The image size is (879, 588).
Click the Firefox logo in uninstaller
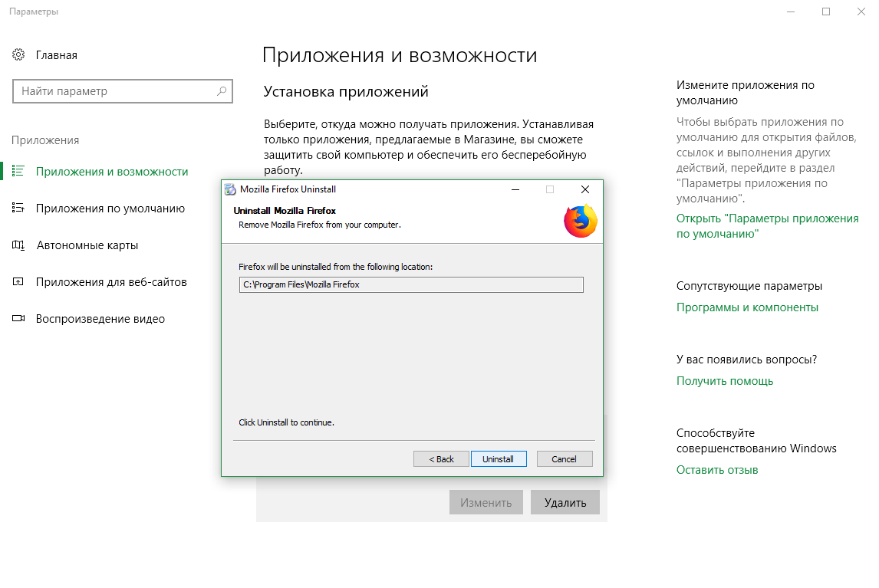[x=580, y=221]
